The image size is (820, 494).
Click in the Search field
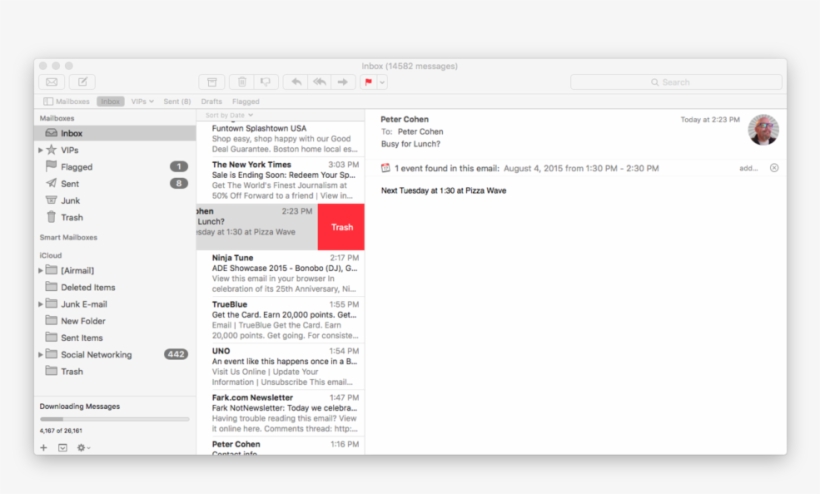pyautogui.click(x=676, y=82)
